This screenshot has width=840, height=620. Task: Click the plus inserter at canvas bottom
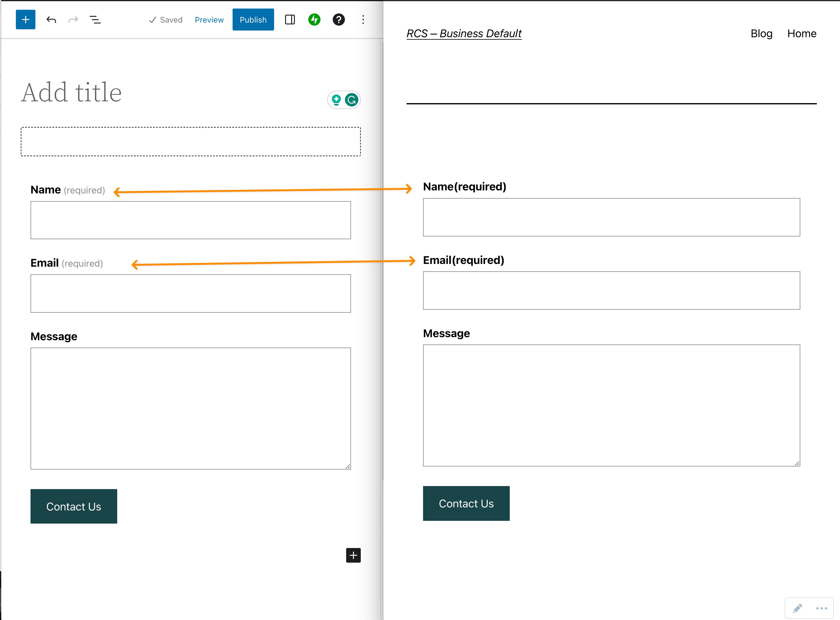click(353, 556)
